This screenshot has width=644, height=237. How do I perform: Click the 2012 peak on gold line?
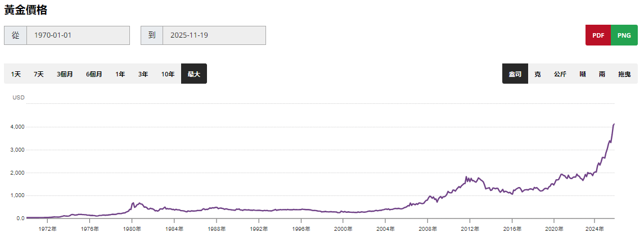(x=466, y=177)
